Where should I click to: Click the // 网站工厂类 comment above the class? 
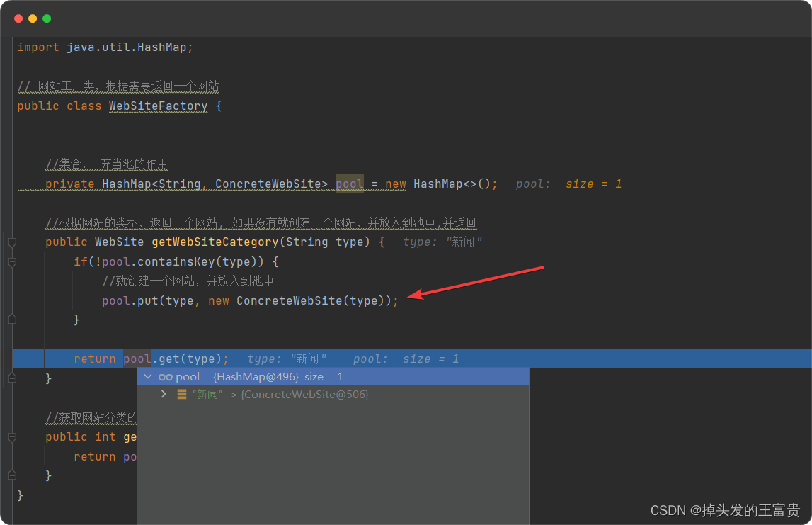pyautogui.click(x=118, y=86)
